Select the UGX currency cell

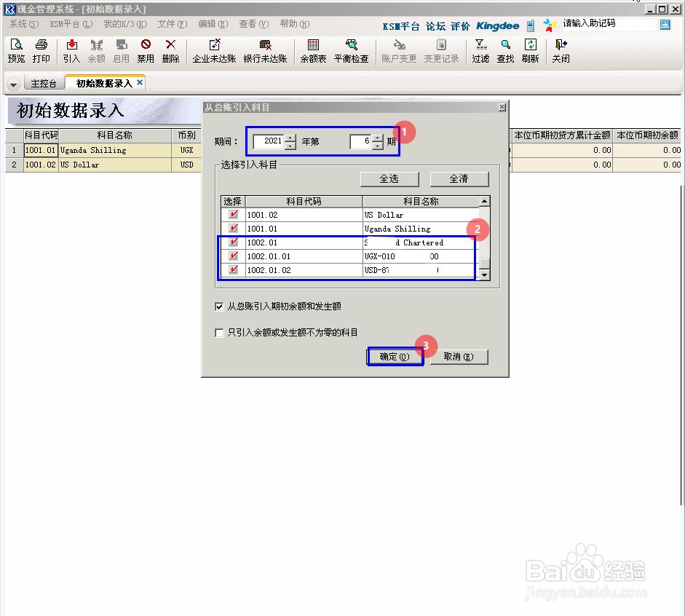186,150
